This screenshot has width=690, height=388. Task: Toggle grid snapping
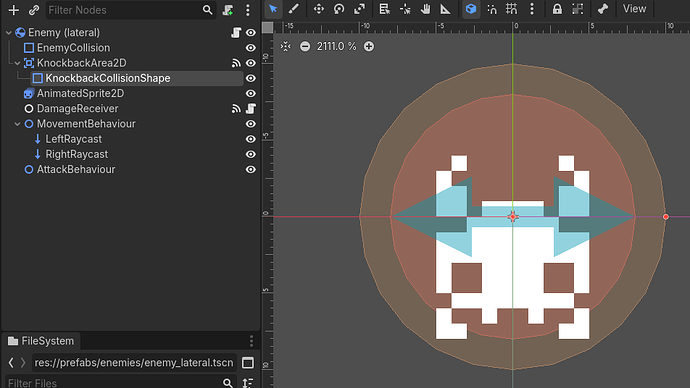[x=511, y=9]
